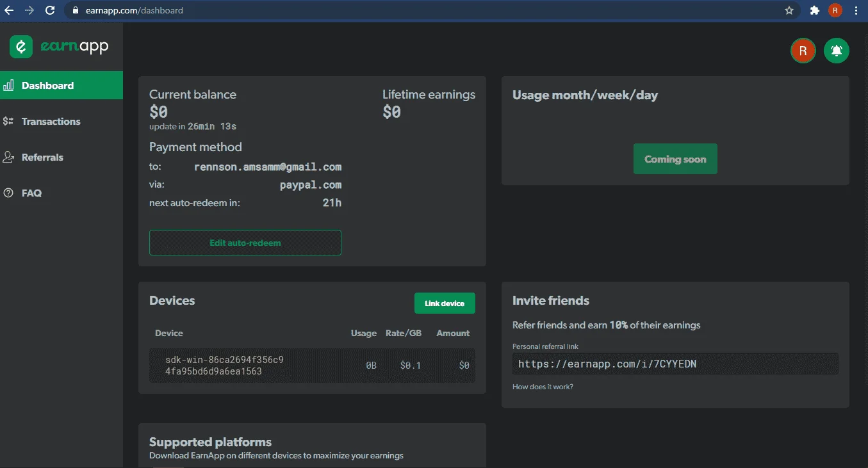Click the update countdown 26min 13s
Screen dimensions: 868x468
point(212,126)
